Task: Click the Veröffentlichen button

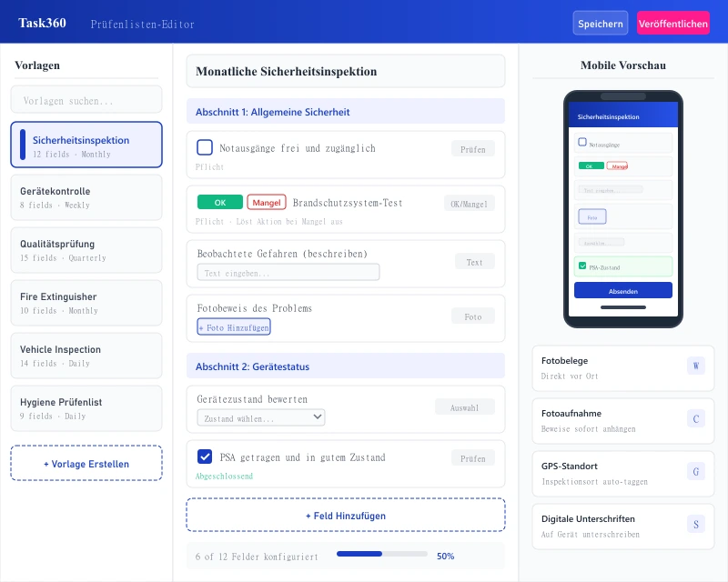Action: (673, 22)
